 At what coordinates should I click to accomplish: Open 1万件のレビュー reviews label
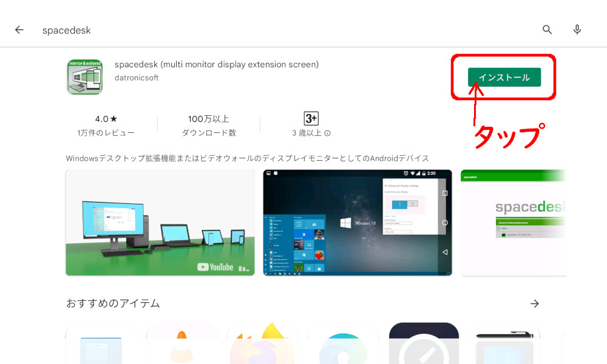106,133
